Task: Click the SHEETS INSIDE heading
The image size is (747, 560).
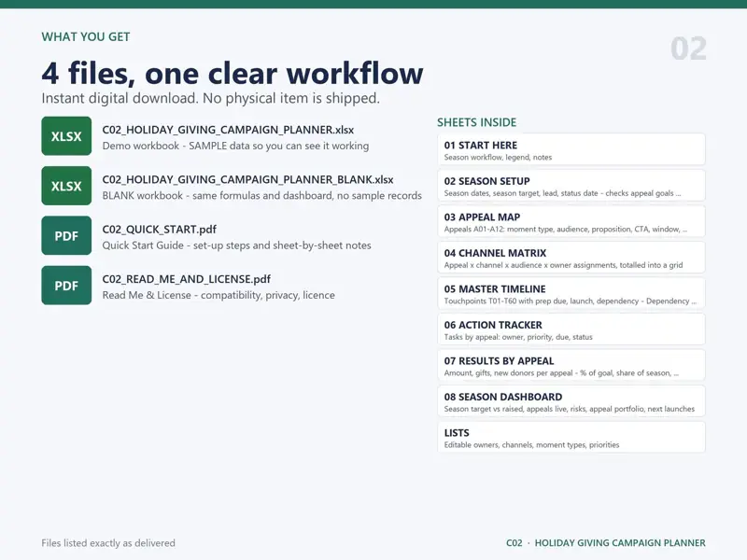Action: pos(476,122)
